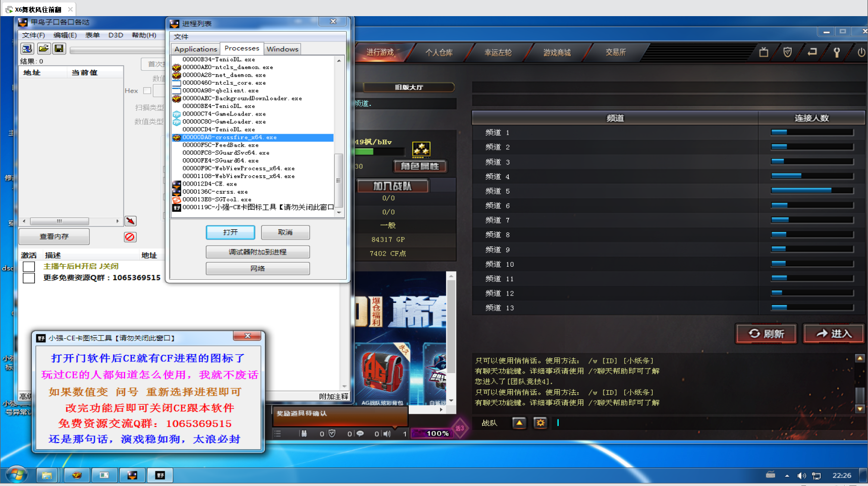Click the shield icon in game header
Screen dimensions: 868x486
click(x=787, y=52)
